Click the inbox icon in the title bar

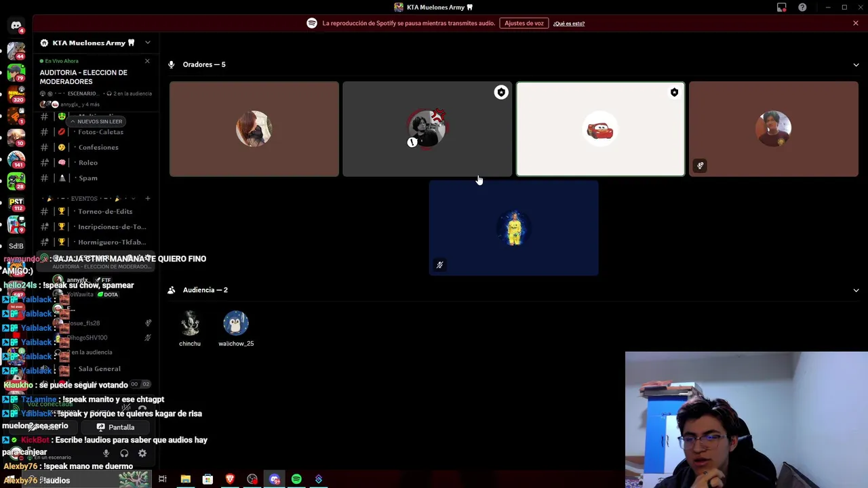782,7
